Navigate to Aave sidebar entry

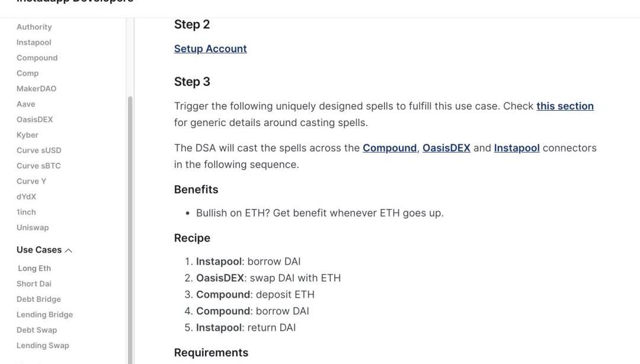(x=26, y=104)
